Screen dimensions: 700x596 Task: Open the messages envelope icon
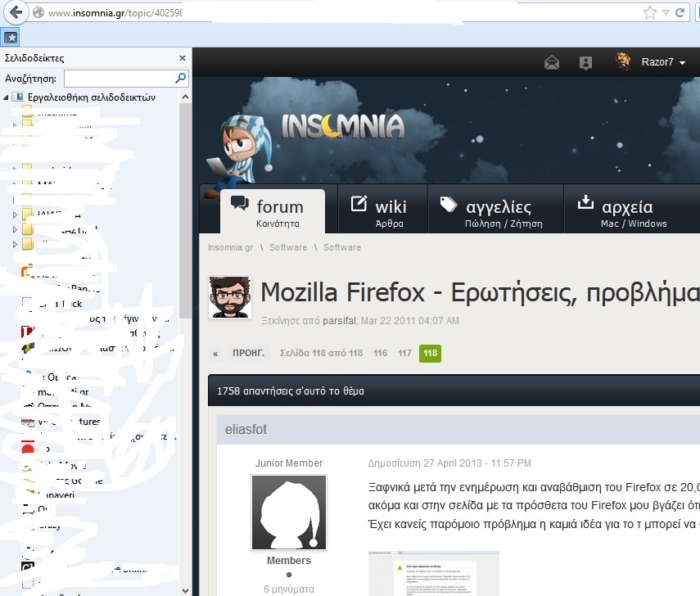(552, 62)
